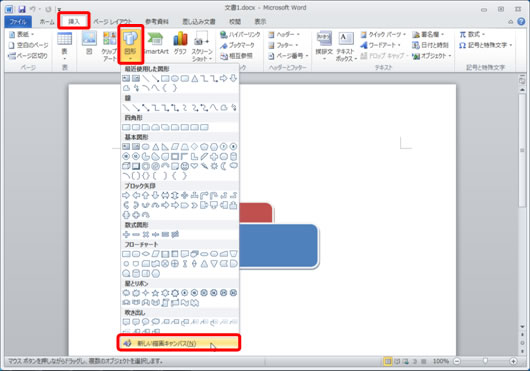Open the スクリーンショット dropdown

pyautogui.click(x=202, y=46)
